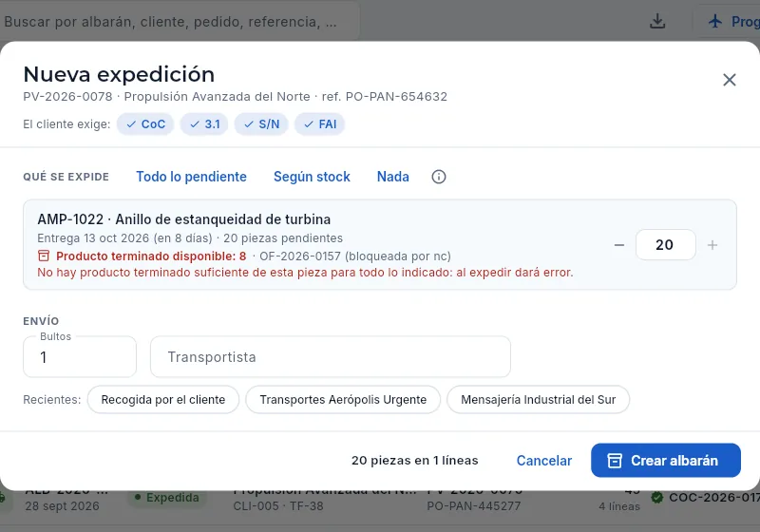Viewport: 760px width, 532px height.
Task: Click 'CLI-005 · TF-38' in background row
Action: point(278,506)
